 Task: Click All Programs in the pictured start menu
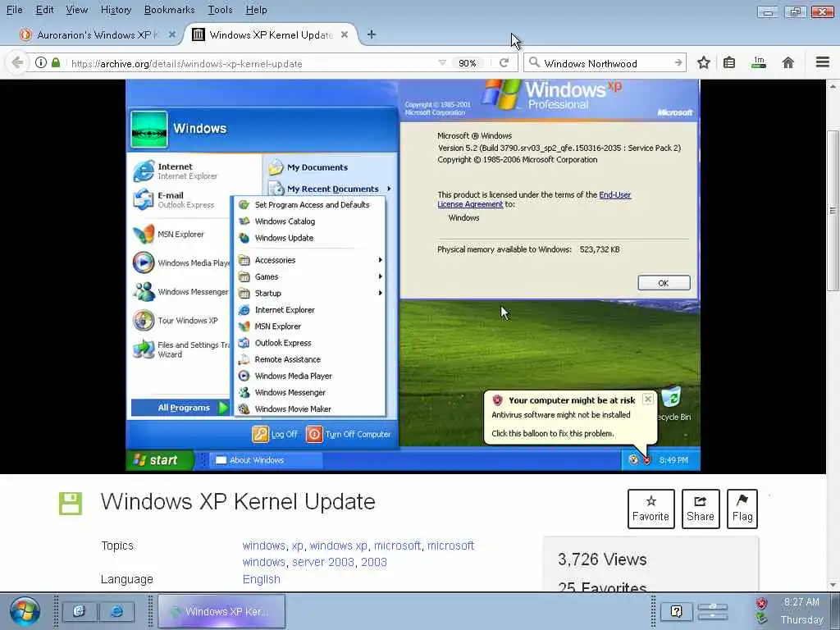click(180, 408)
